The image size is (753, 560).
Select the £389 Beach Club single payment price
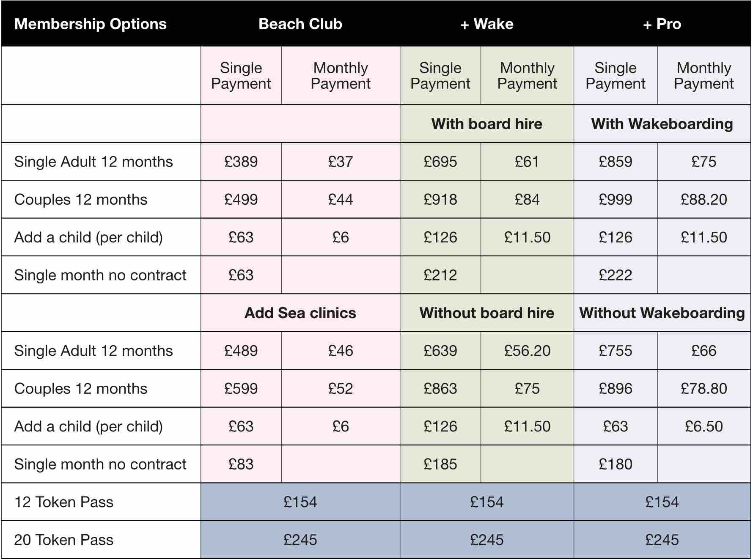[241, 162]
